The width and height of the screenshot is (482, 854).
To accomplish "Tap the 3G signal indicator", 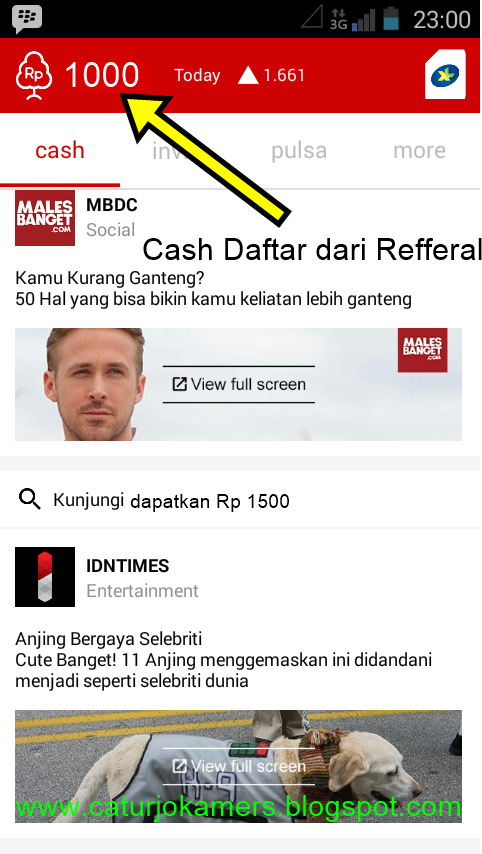I will point(338,20).
